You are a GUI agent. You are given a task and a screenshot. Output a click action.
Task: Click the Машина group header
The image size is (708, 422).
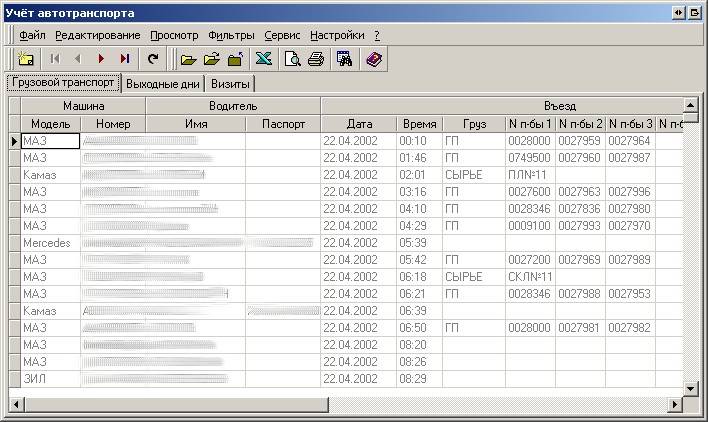(x=84, y=106)
